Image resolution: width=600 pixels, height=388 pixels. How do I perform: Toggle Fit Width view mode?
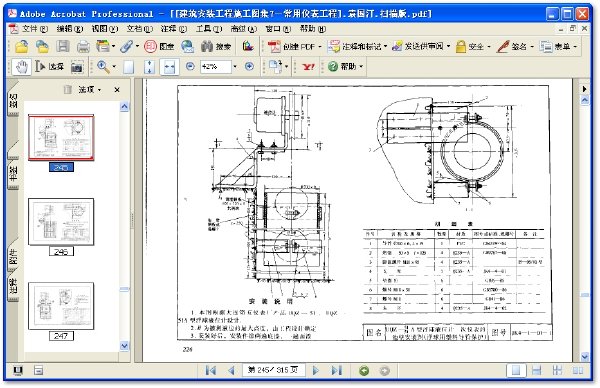(169, 67)
